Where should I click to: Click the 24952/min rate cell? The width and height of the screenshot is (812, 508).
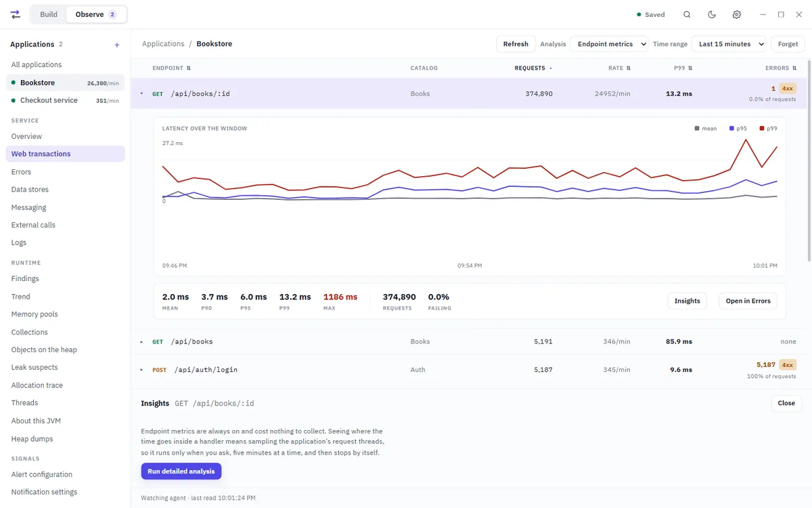coord(612,93)
